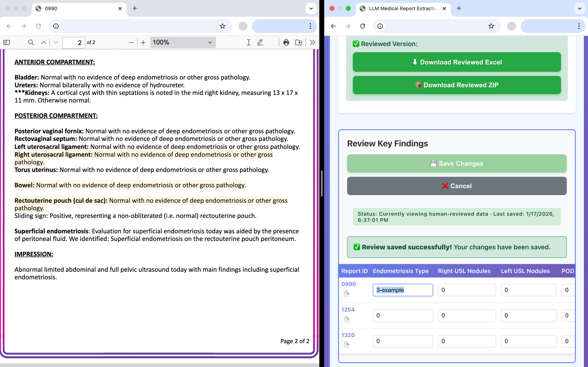The height and width of the screenshot is (367, 588).
Task: Bookmark page with star in right browser
Action: point(491,26)
